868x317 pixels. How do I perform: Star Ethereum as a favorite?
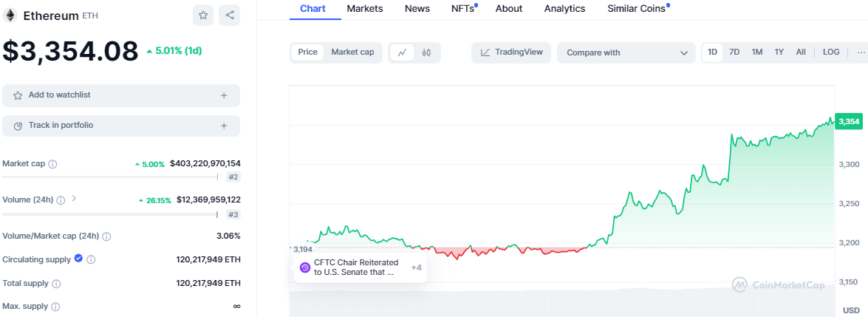pyautogui.click(x=203, y=16)
